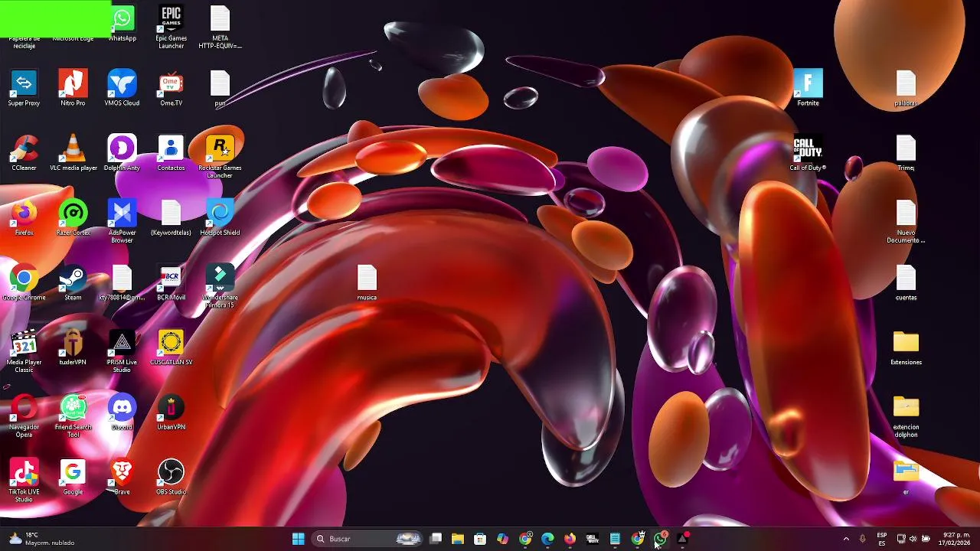
Task: Select the Extensiones folder
Action: pos(906,348)
